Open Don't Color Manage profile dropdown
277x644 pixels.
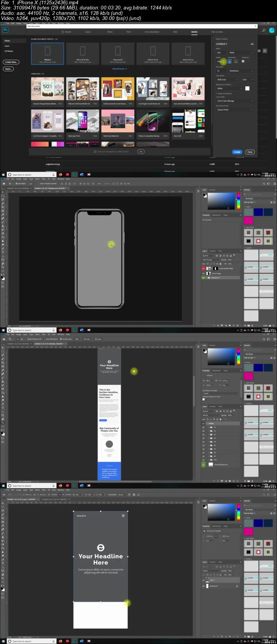coord(235,101)
